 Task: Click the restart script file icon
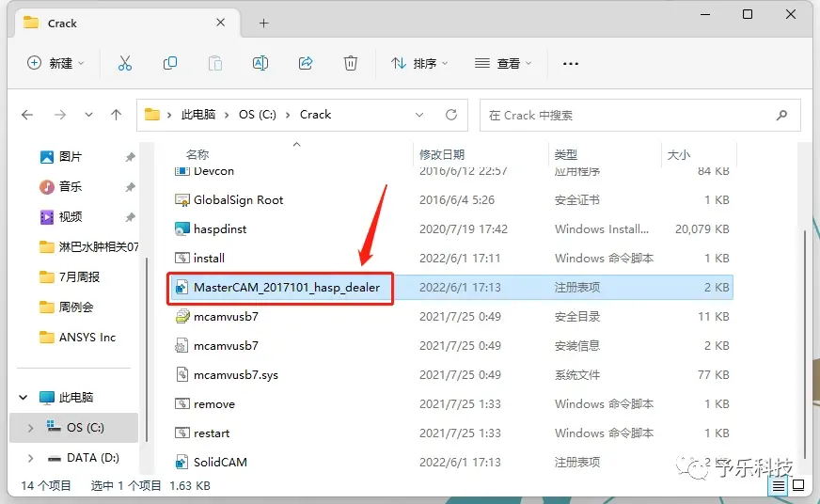point(182,433)
